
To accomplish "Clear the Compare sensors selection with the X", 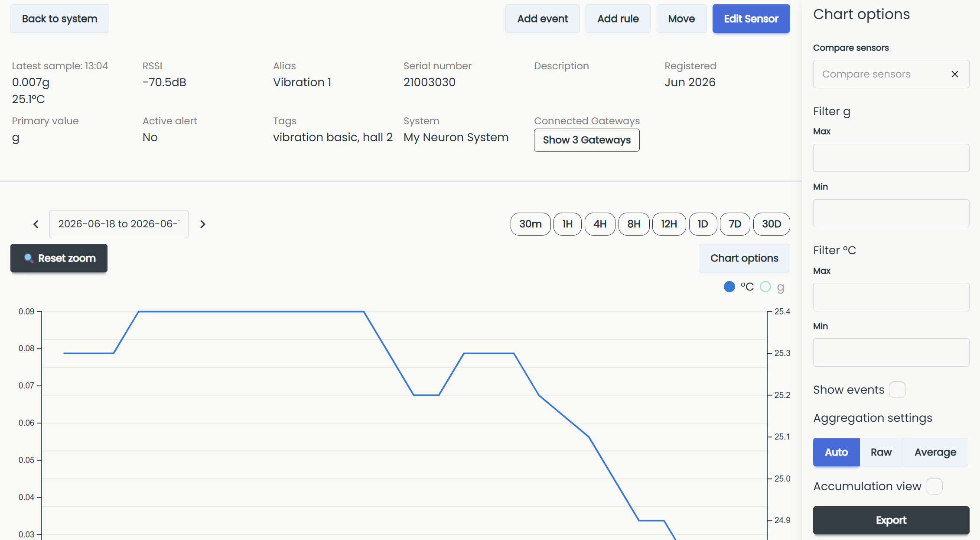I will tap(954, 74).
